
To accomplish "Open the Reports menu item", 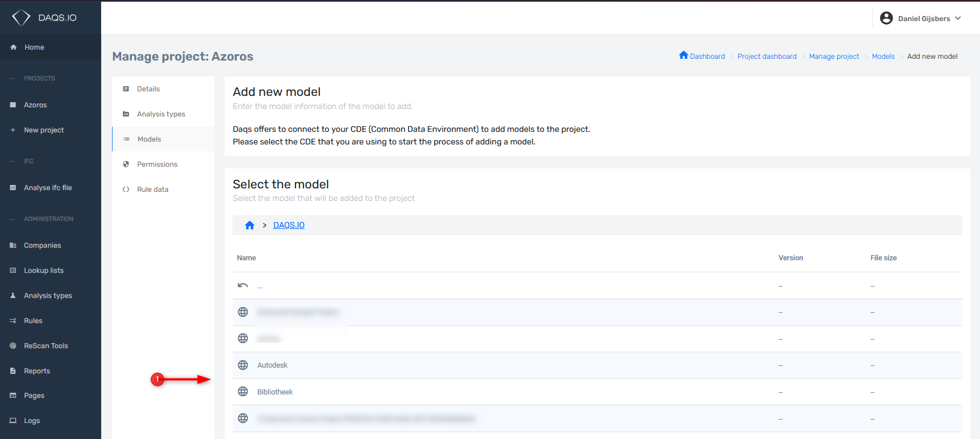I will click(50, 371).
